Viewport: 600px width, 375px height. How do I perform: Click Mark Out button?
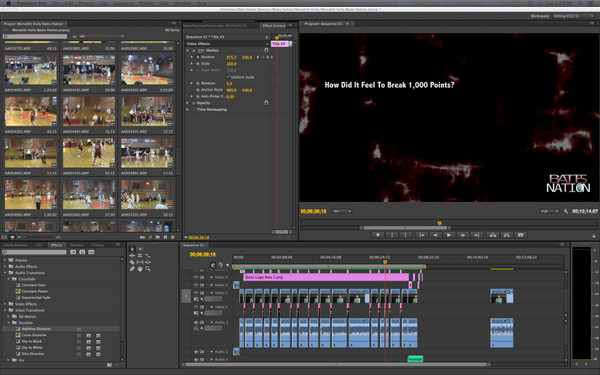(x=406, y=235)
